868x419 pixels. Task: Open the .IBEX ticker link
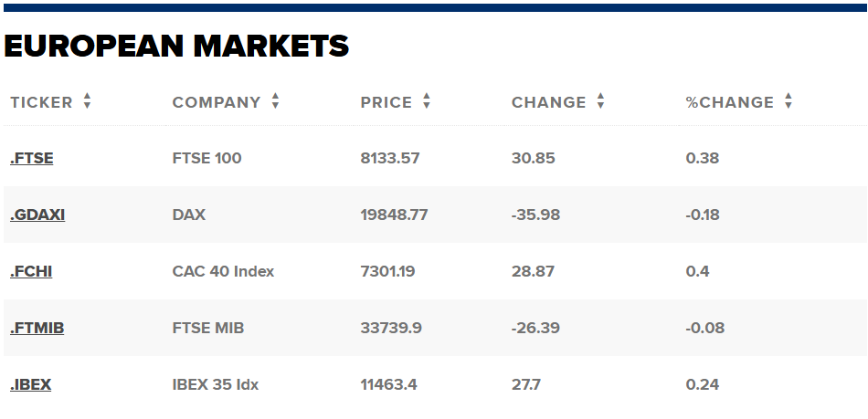pyautogui.click(x=30, y=384)
